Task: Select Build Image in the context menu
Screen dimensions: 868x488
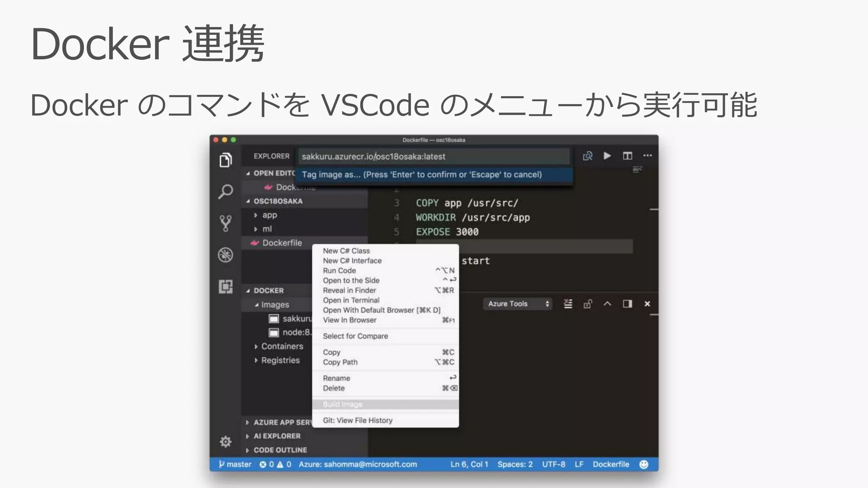Action: tap(342, 404)
